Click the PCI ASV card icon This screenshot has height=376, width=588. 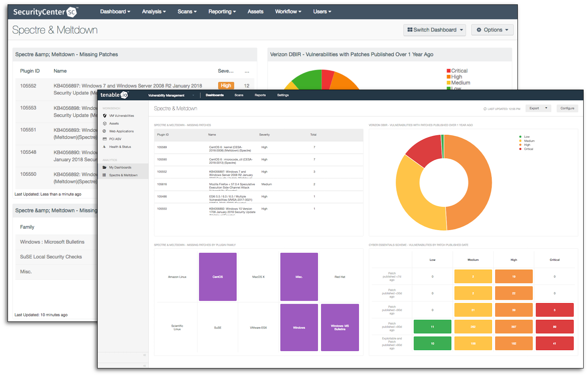[105, 139]
